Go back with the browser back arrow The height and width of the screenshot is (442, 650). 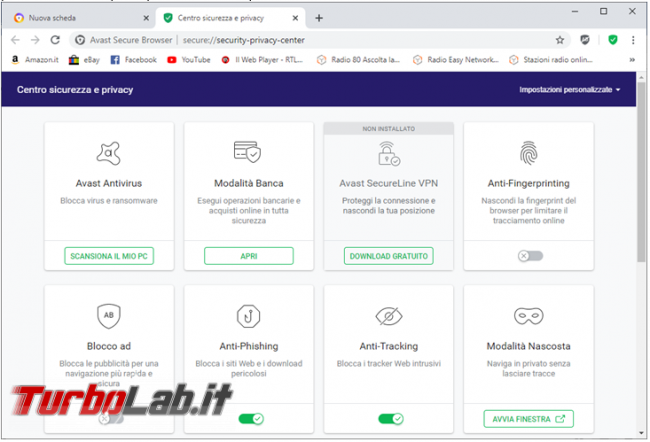point(15,40)
